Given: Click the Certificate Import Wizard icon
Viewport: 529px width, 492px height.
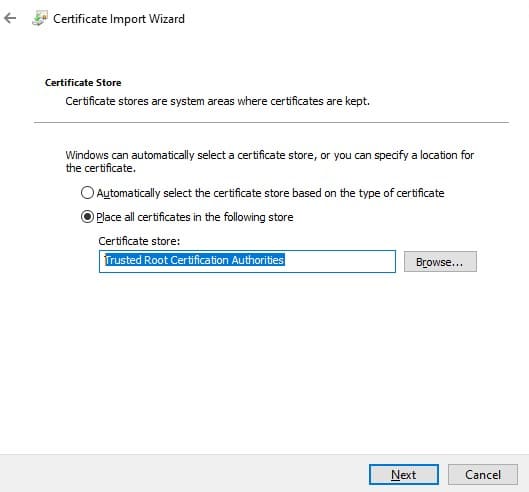Looking at the screenshot, I should (x=39, y=19).
